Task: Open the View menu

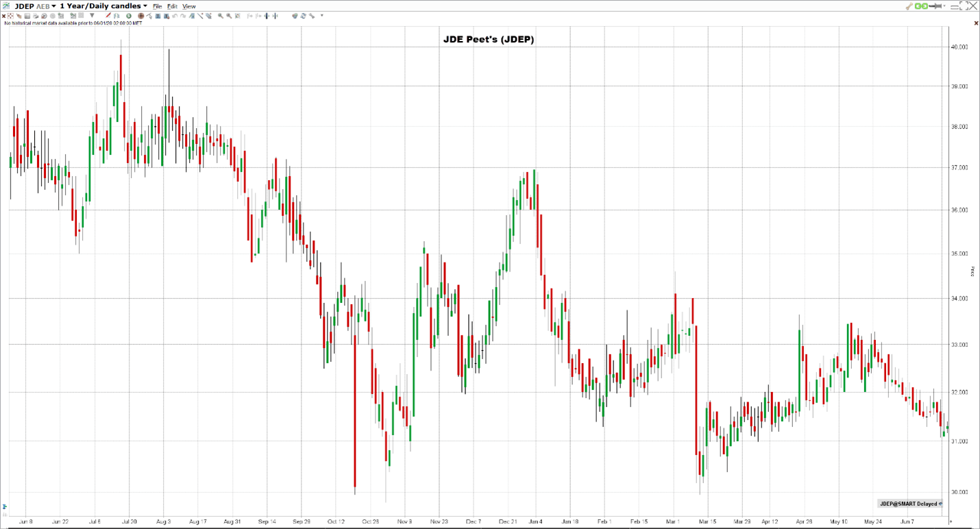Action: click(x=188, y=6)
